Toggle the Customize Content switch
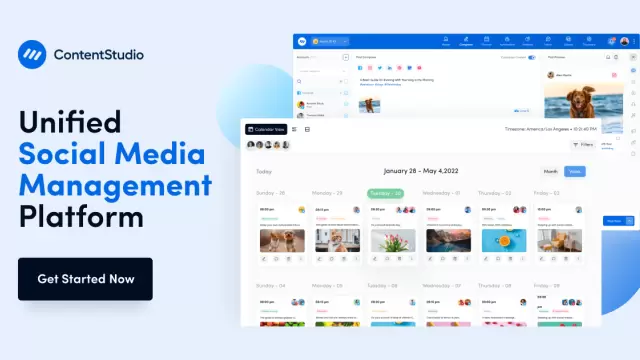This screenshot has width=640, height=360. pyautogui.click(x=531, y=57)
